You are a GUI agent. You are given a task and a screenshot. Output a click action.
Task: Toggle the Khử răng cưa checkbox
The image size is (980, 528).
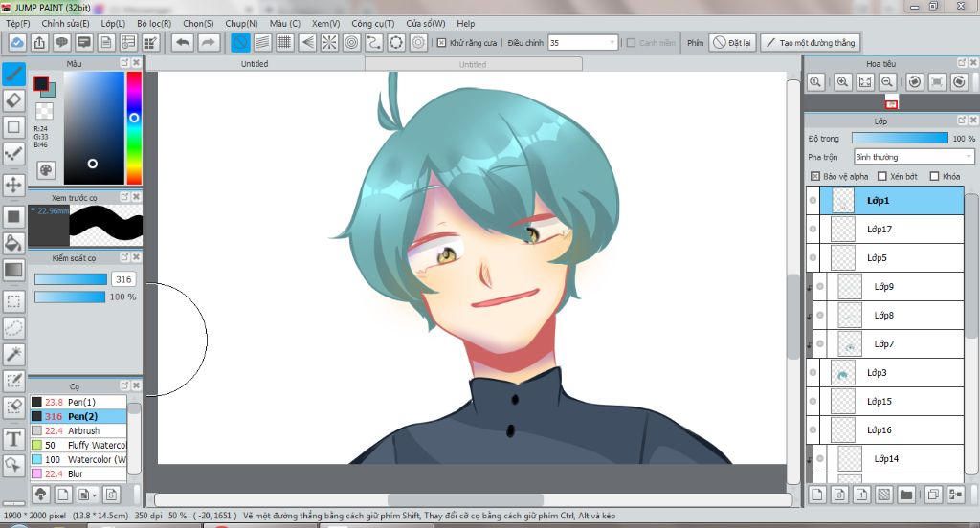pos(442,43)
